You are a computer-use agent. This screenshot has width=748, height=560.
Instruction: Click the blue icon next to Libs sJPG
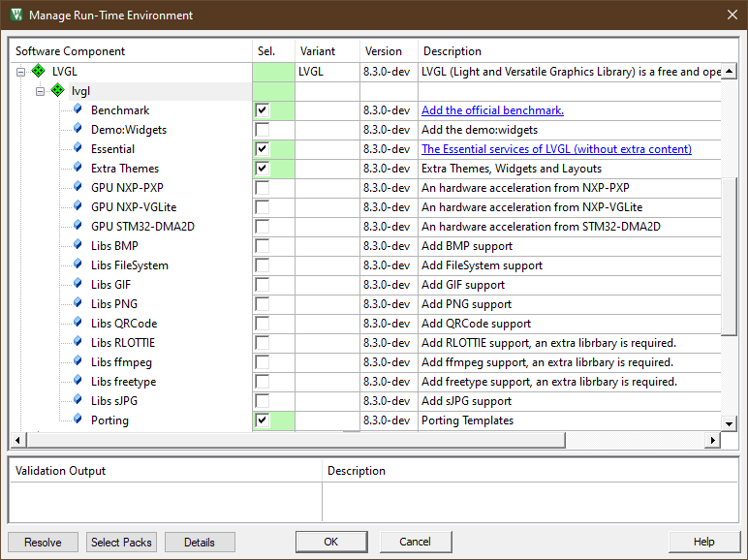[78, 400]
